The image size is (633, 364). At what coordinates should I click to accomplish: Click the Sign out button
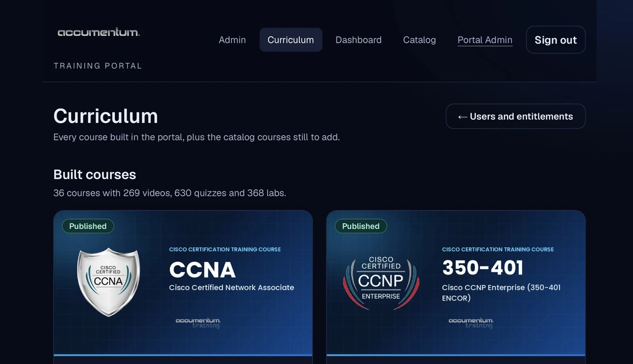tap(556, 40)
